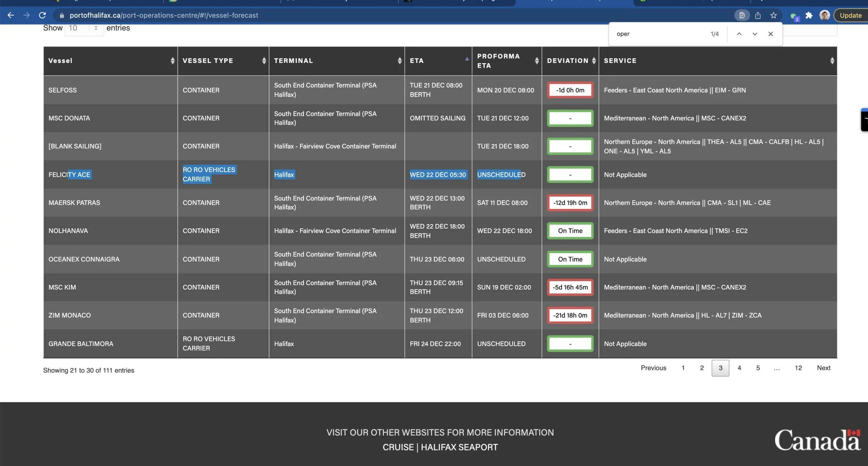Click the MAERSK PATRAS vessel name
Image resolution: width=868 pixels, height=466 pixels.
coord(74,203)
